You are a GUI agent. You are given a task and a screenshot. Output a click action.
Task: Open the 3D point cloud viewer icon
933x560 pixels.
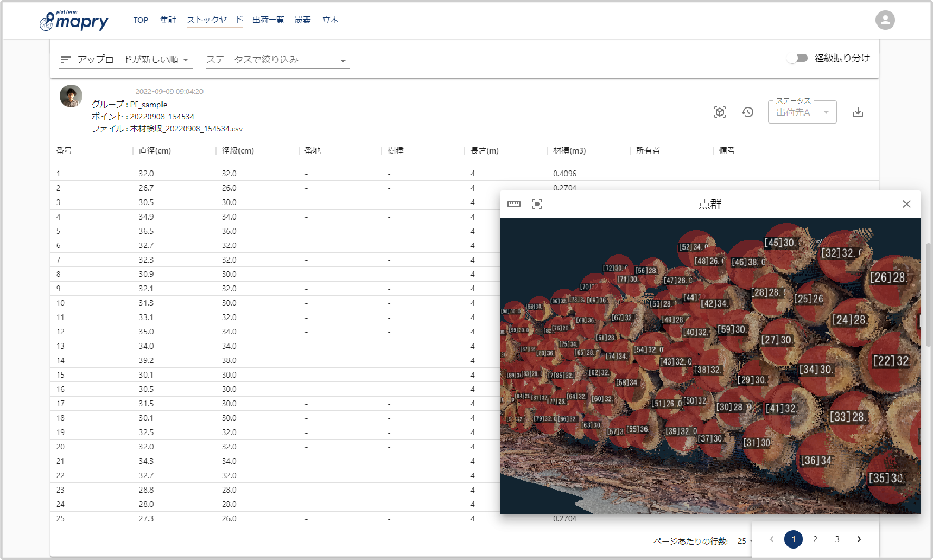tap(720, 112)
